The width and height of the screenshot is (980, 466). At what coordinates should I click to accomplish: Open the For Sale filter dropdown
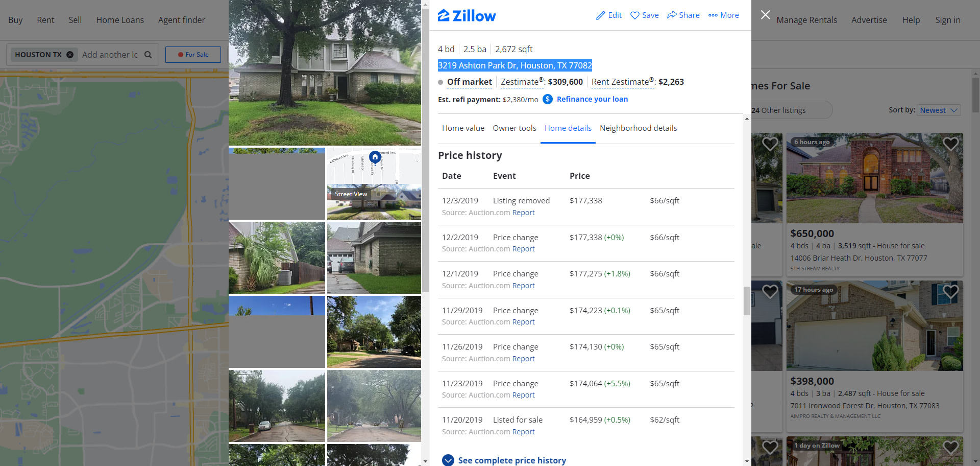[x=193, y=55]
